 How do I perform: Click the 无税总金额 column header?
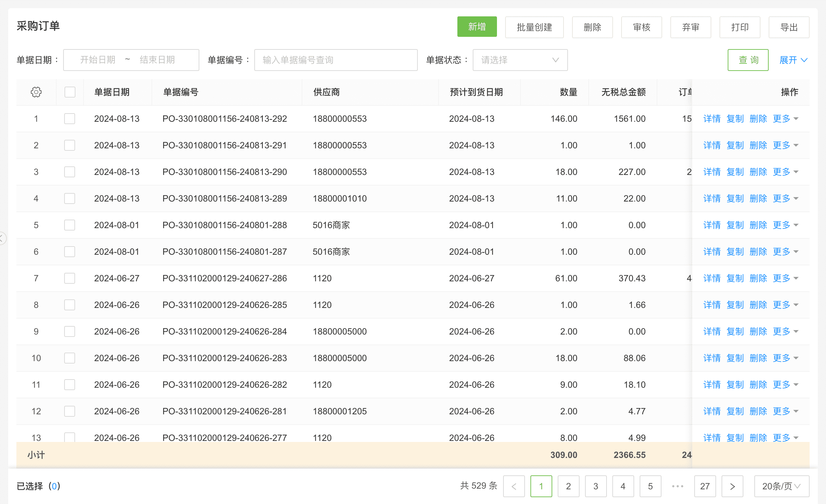point(623,92)
